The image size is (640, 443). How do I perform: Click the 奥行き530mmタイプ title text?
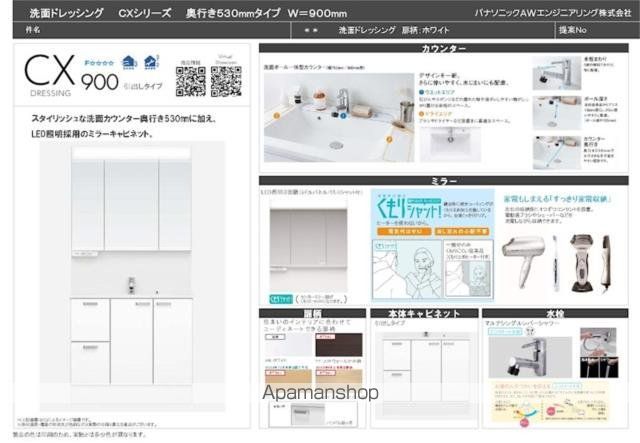233,13
